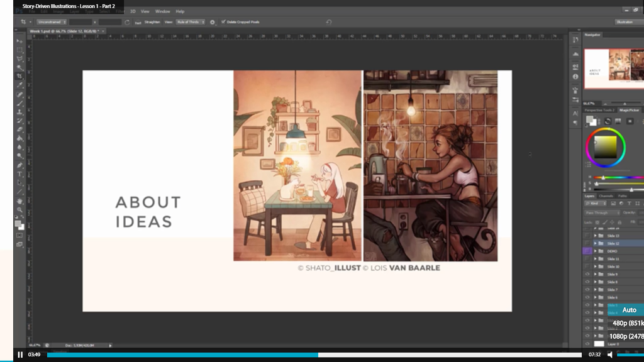Open the Help menu
This screenshot has width=644, height=362.
180,11
